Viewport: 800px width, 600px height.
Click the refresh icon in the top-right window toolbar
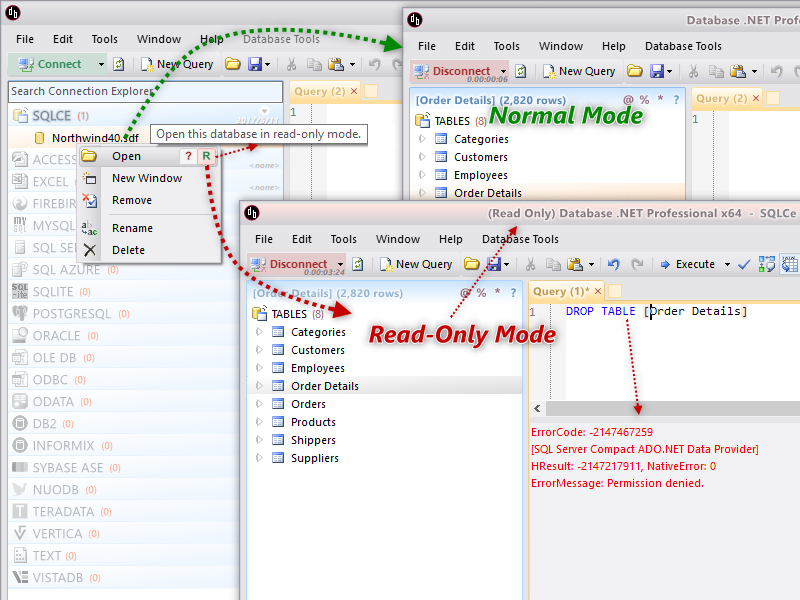click(x=520, y=71)
